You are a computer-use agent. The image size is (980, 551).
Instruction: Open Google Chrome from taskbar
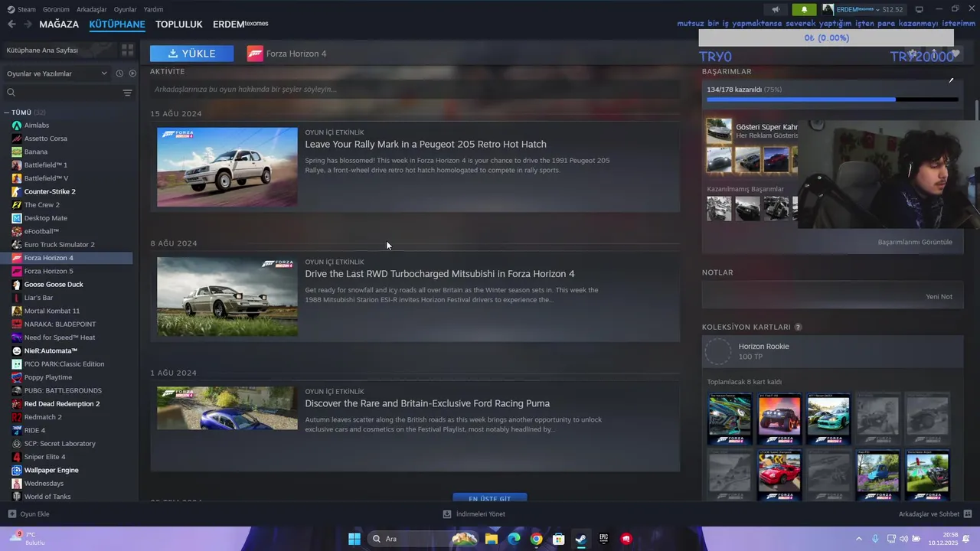[537, 539]
